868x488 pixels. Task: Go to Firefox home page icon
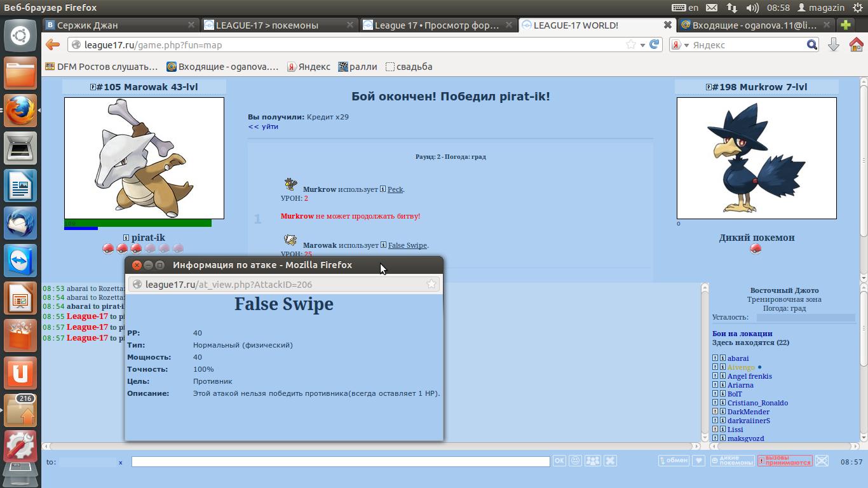coord(856,44)
